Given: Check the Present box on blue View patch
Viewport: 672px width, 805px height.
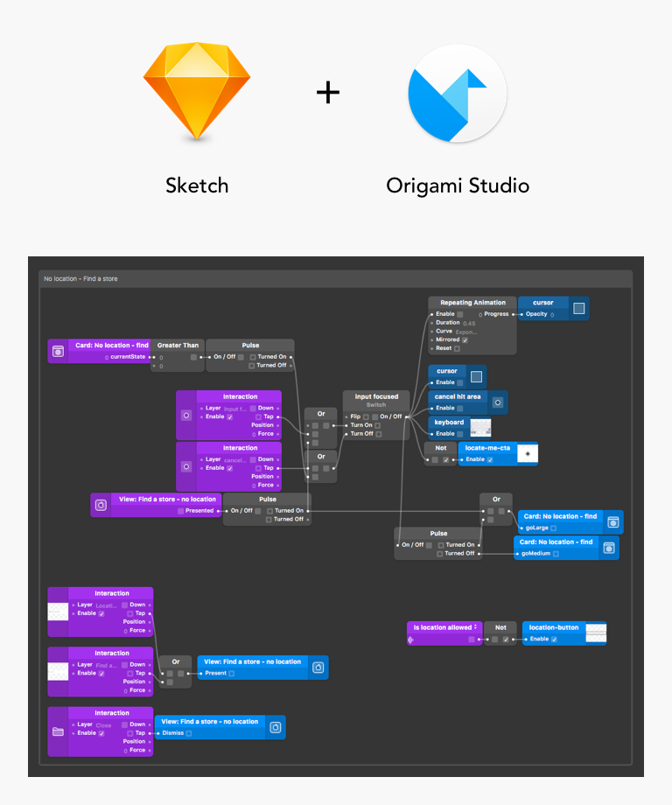Looking at the screenshot, I should click(232, 674).
